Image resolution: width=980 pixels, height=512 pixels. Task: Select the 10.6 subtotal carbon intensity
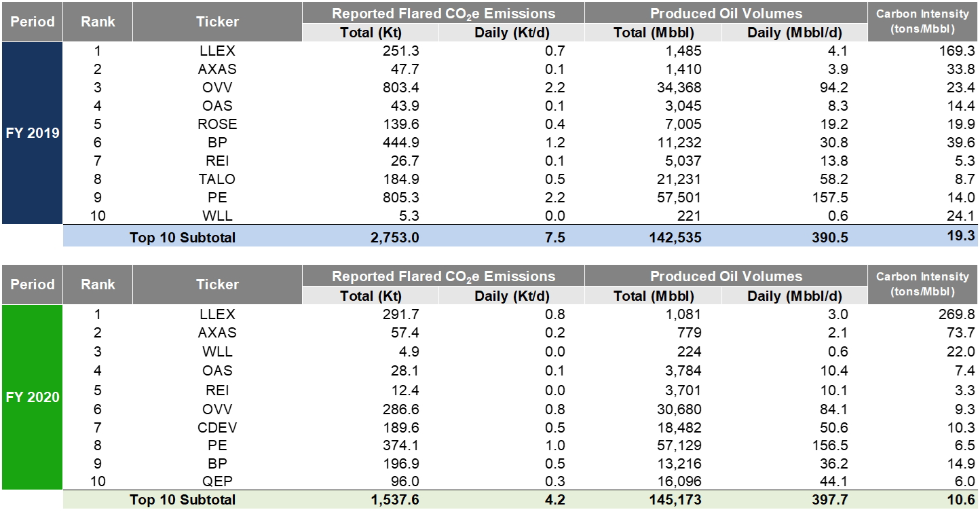point(960,499)
